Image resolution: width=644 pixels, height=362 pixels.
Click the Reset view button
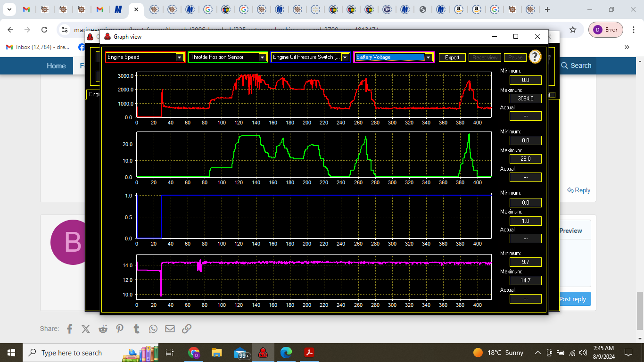[485, 58]
